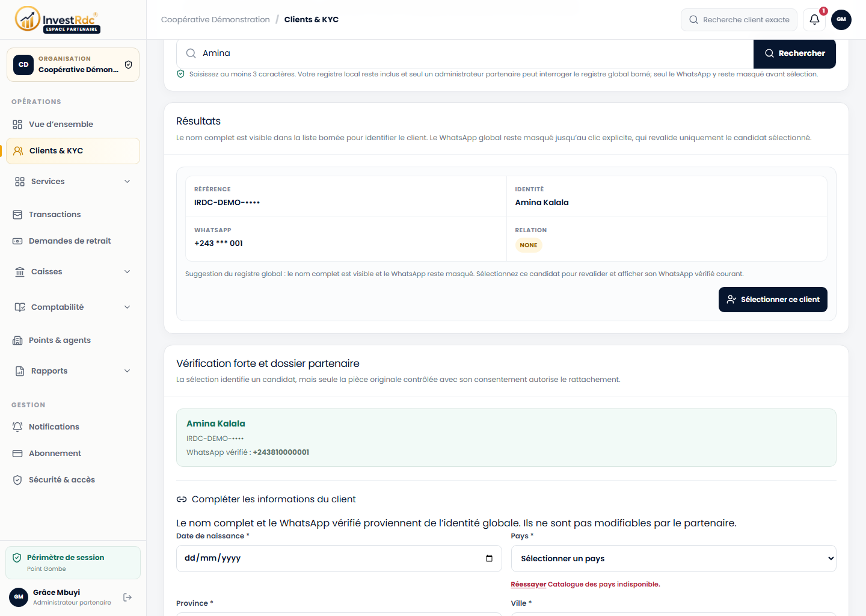Screen dimensions: 866x616
Task: Open Vue d'ensemble page
Action: tap(73, 125)
